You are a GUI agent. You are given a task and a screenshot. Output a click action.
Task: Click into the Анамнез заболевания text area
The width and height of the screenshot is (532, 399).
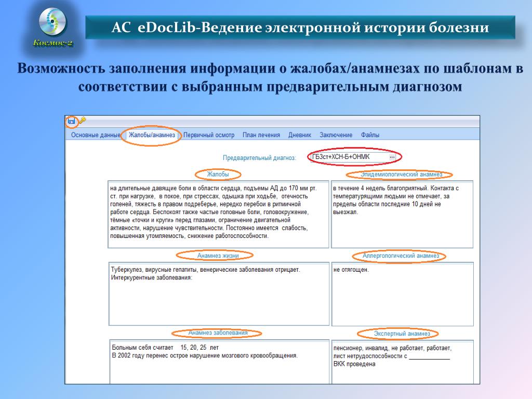220,362
